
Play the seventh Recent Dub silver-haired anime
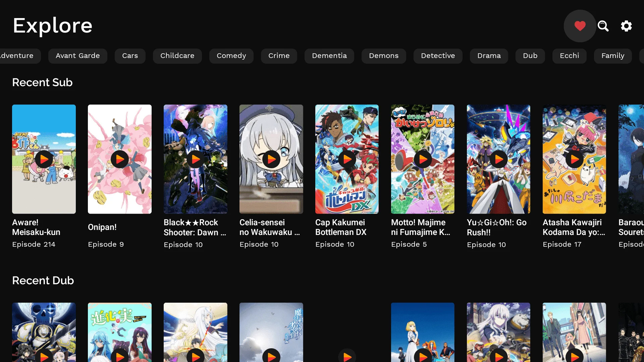tap(499, 357)
